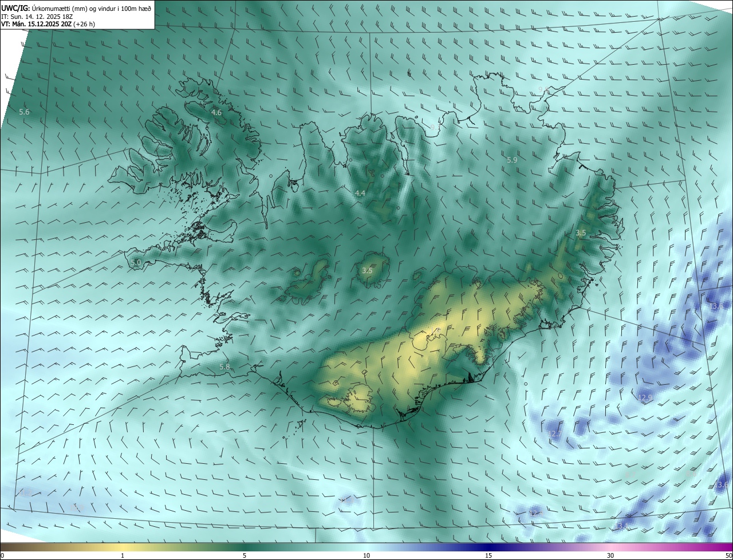Click the colour scale tick label 10

coord(366,555)
